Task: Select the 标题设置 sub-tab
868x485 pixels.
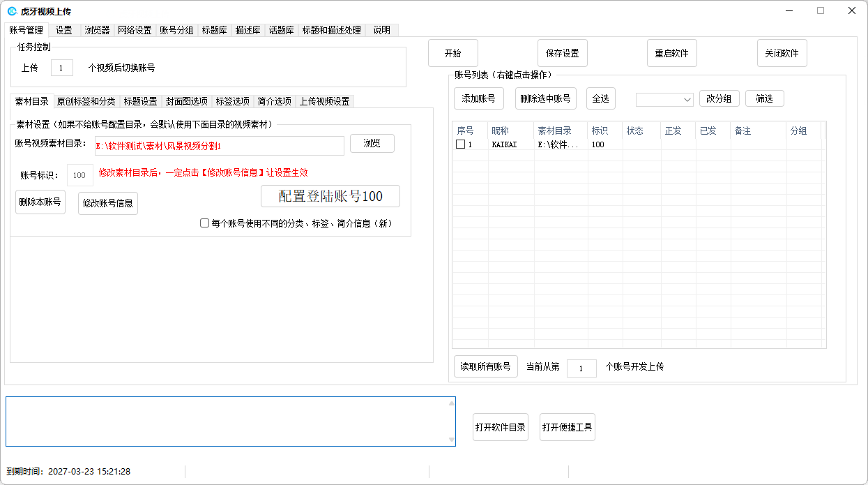Action: pos(140,101)
